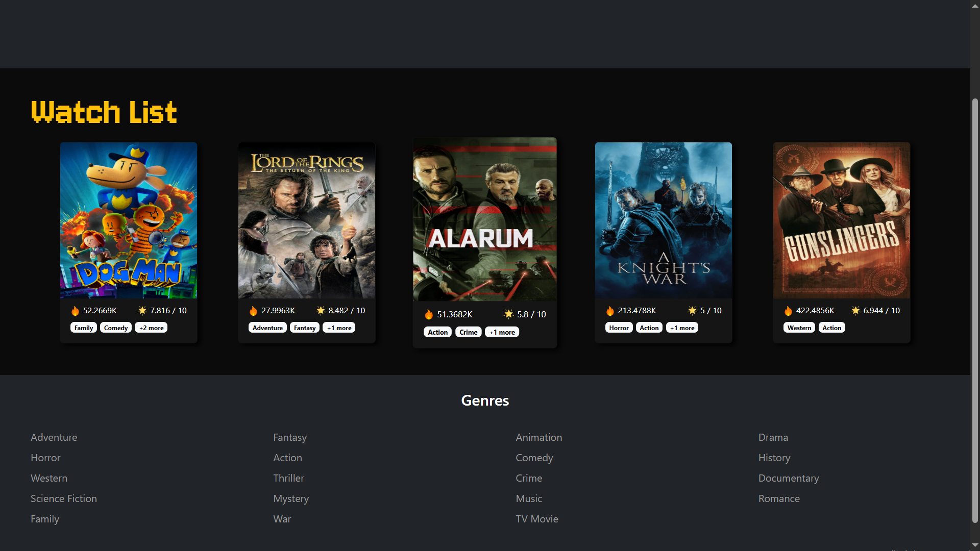The height and width of the screenshot is (551, 980).
Task: Click star rating icon on Dog Man card
Action: pyautogui.click(x=142, y=311)
